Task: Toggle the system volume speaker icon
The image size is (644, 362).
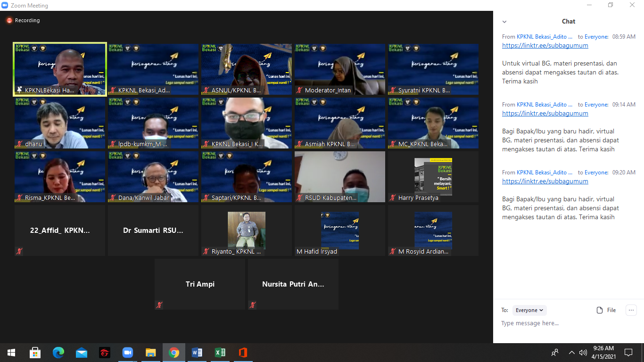Action: tap(583, 353)
